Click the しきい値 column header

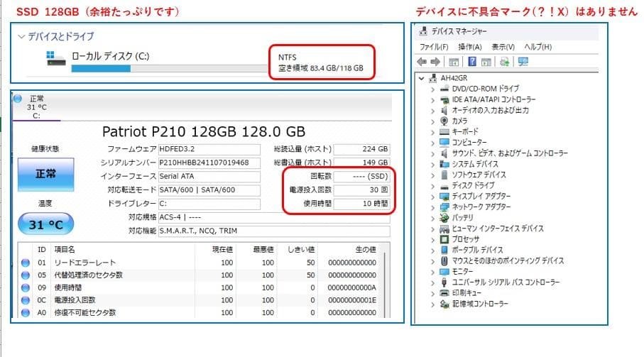point(301,250)
